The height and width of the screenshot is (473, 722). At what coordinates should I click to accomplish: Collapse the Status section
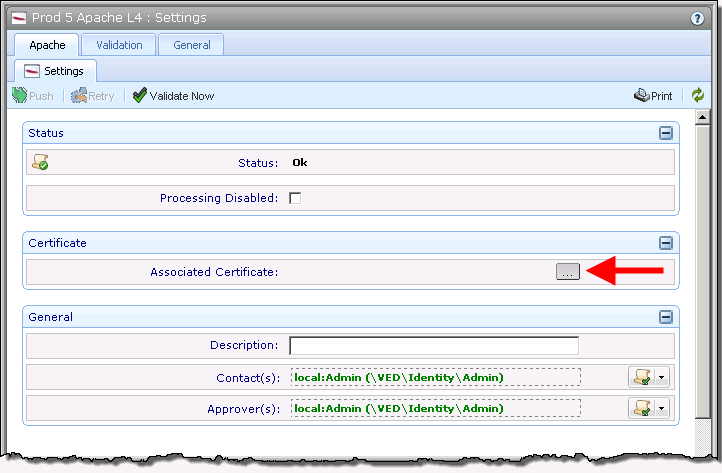pos(665,133)
